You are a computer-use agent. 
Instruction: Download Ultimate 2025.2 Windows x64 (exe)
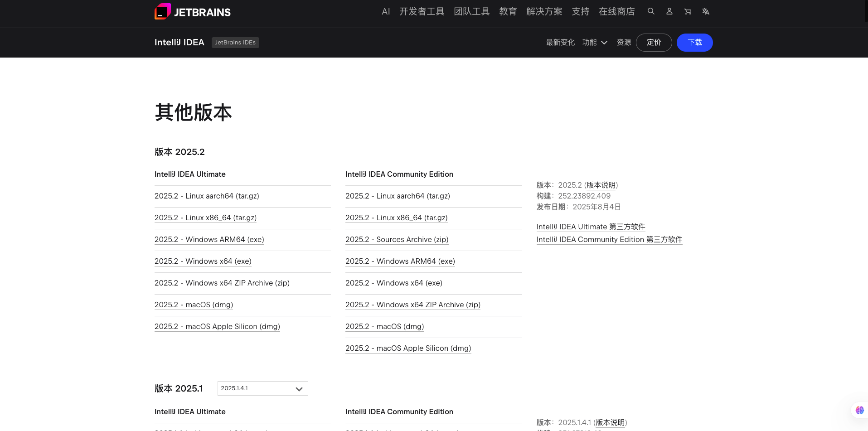tap(203, 261)
